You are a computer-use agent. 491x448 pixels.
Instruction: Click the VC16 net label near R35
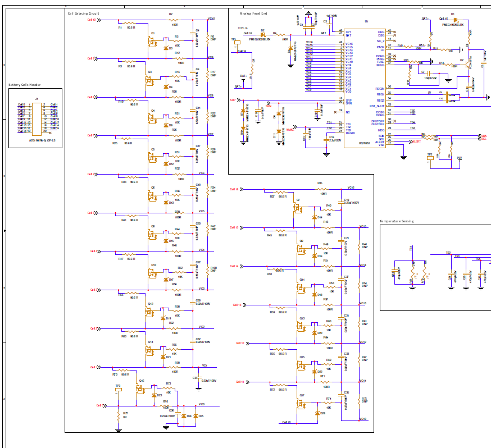[351, 188]
